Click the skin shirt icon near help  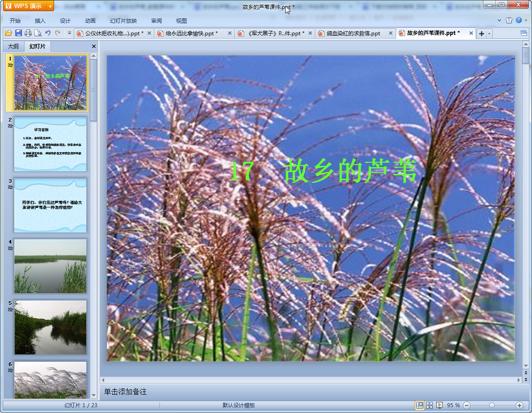point(509,21)
